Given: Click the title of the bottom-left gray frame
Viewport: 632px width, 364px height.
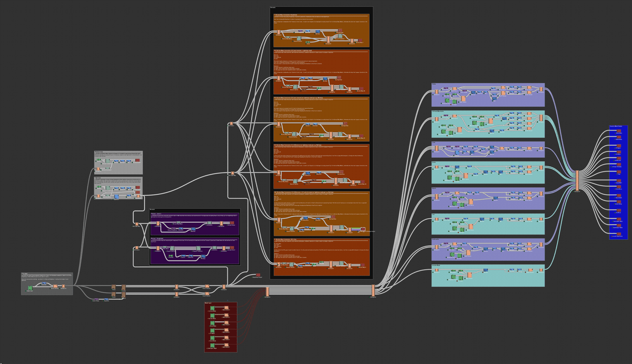Looking at the screenshot, I should [25, 274].
